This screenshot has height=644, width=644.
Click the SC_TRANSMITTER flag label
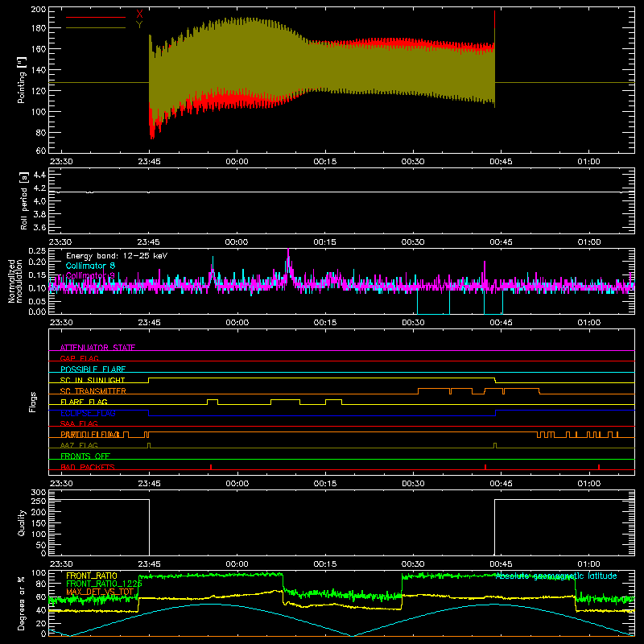coord(93,390)
